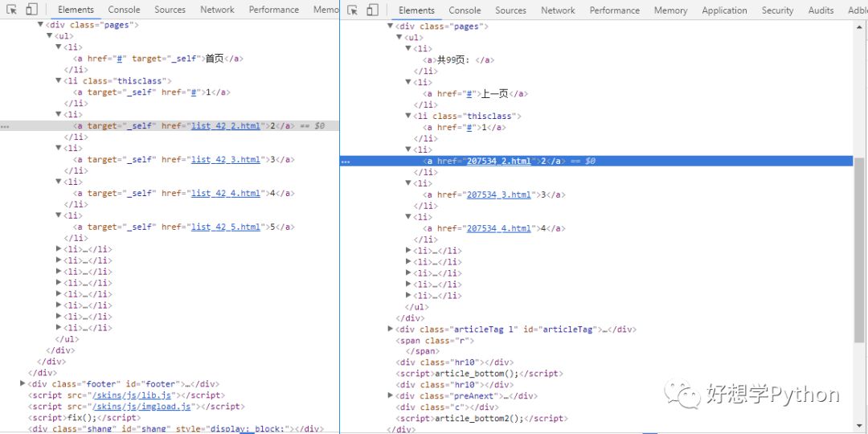
Task: Select the 共99页 anchor row in right panel
Action: tap(459, 60)
